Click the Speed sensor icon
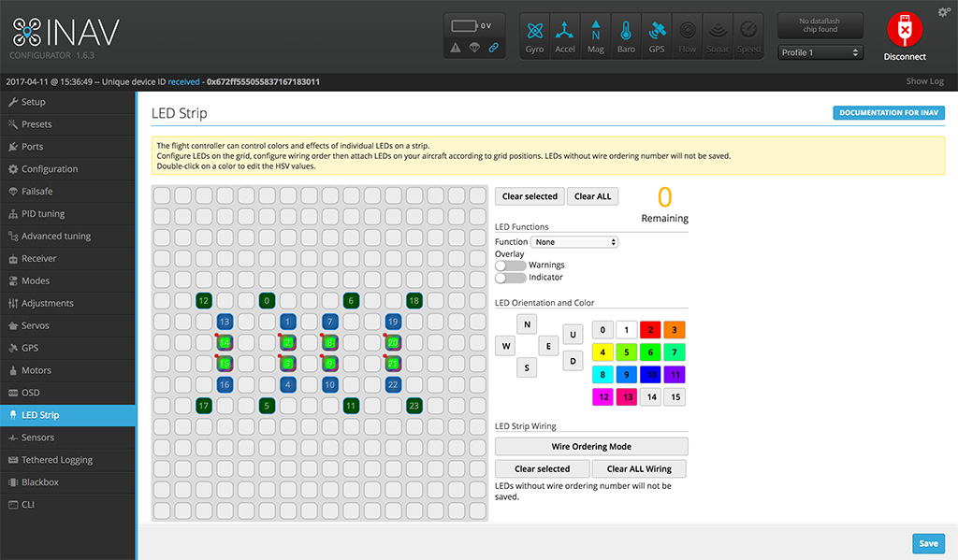 click(748, 36)
